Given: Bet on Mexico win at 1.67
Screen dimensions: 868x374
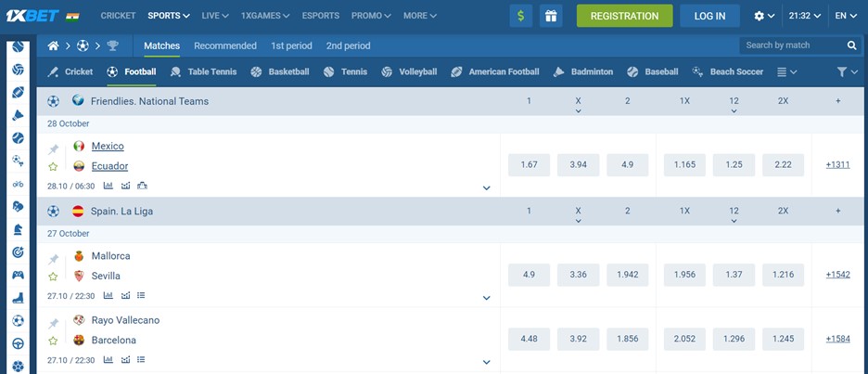Looking at the screenshot, I should pyautogui.click(x=529, y=165).
